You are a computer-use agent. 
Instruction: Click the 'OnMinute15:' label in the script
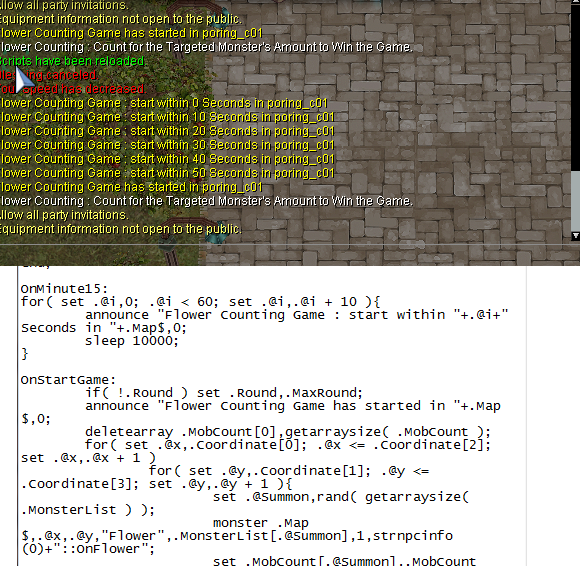(x=64, y=289)
